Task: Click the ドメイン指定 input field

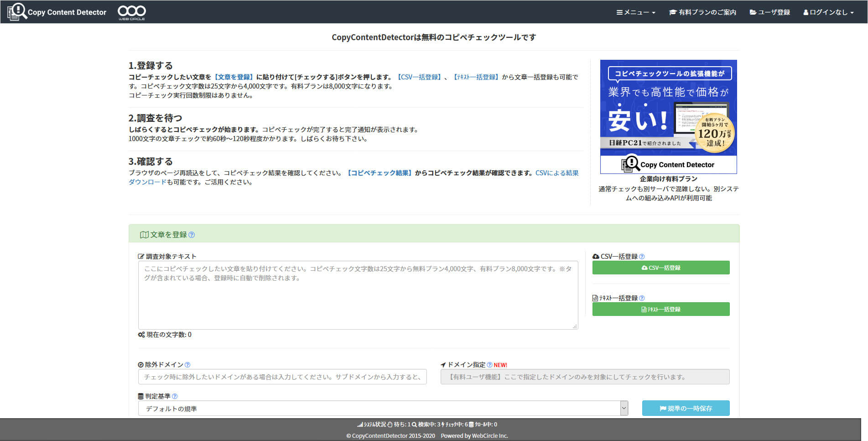Action: click(x=585, y=377)
